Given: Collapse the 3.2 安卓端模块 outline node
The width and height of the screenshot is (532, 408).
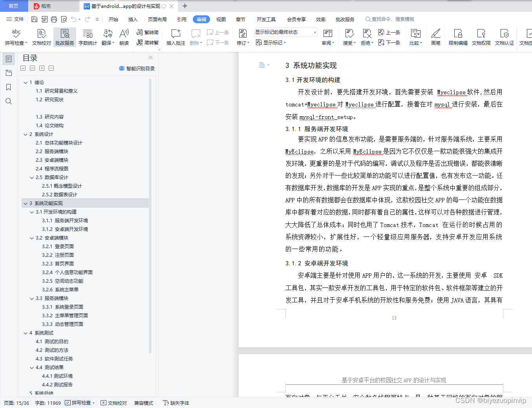Looking at the screenshot, I should click(x=32, y=238).
